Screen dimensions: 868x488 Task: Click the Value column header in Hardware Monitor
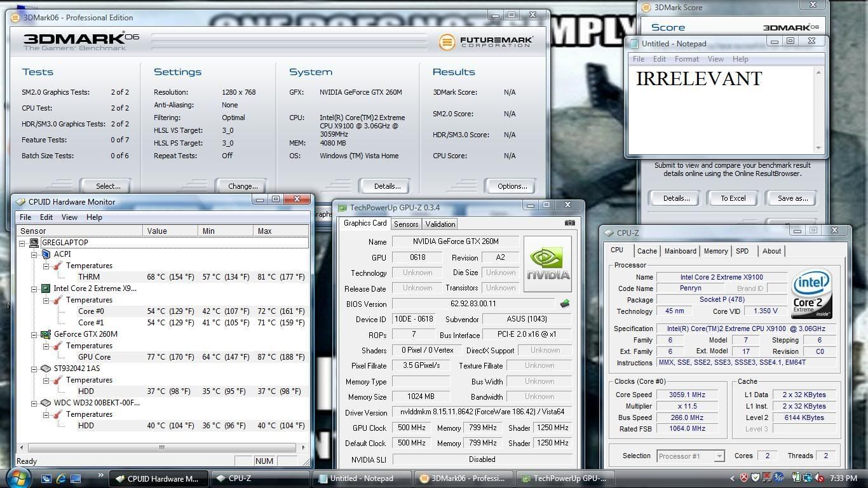tap(170, 231)
